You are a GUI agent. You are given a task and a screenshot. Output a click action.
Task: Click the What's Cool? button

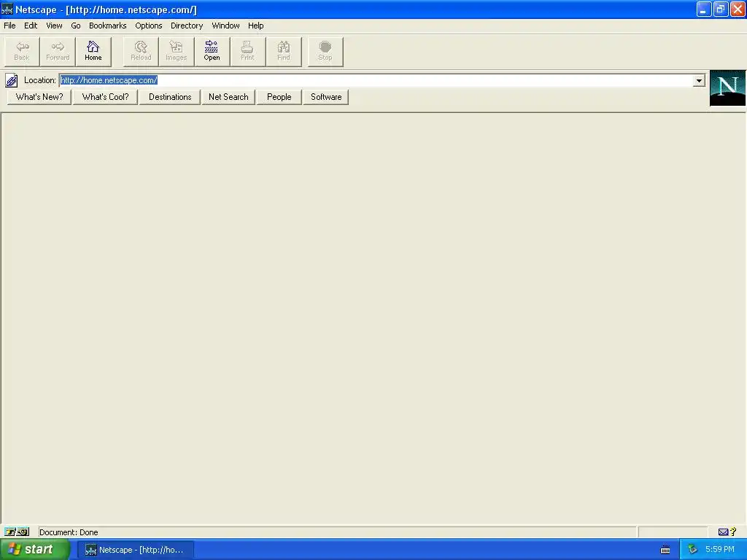point(105,97)
